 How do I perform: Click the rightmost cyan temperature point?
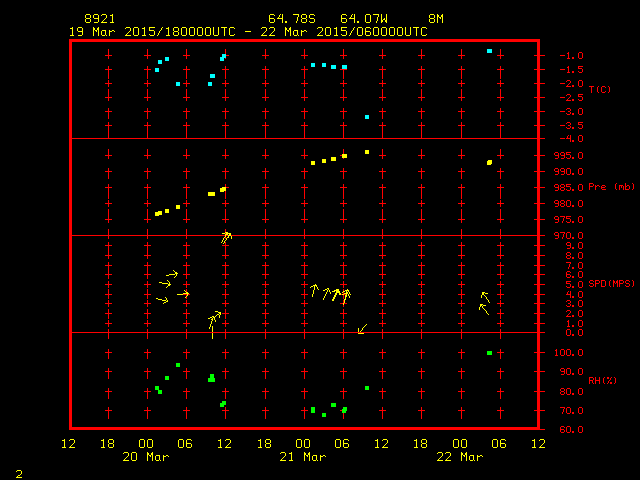click(489, 51)
